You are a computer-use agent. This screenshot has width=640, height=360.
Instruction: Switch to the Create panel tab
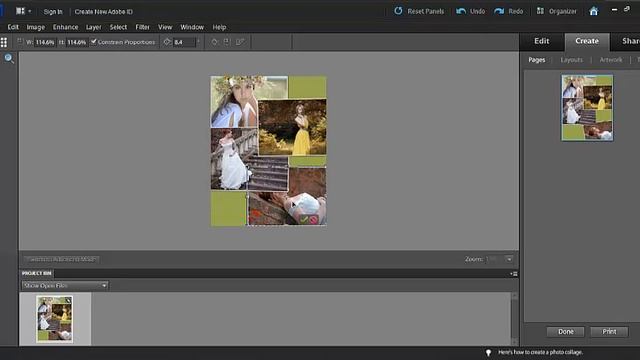587,41
